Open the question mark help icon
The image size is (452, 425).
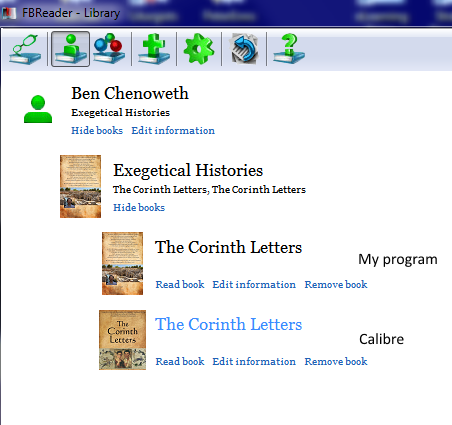[289, 49]
